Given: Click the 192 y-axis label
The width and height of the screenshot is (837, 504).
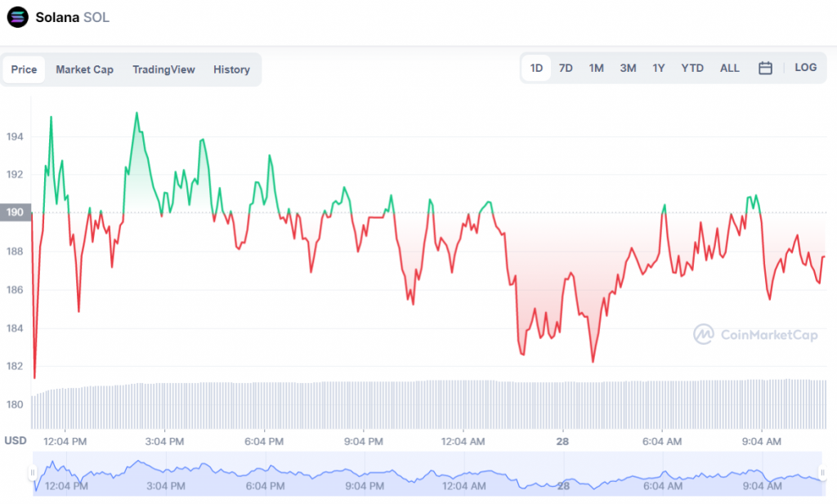Looking at the screenshot, I should (15, 175).
